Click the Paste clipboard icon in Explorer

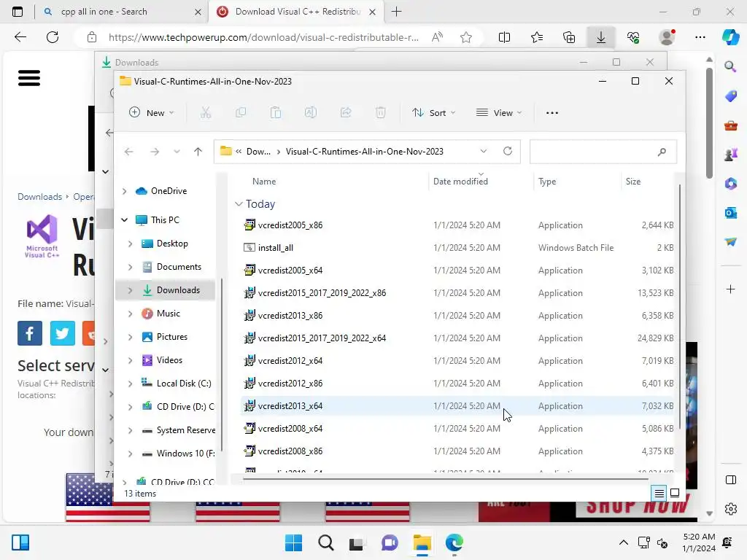[275, 113]
